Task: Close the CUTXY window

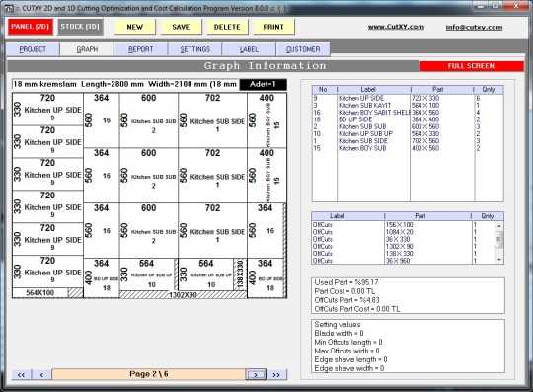Action: click(516, 6)
